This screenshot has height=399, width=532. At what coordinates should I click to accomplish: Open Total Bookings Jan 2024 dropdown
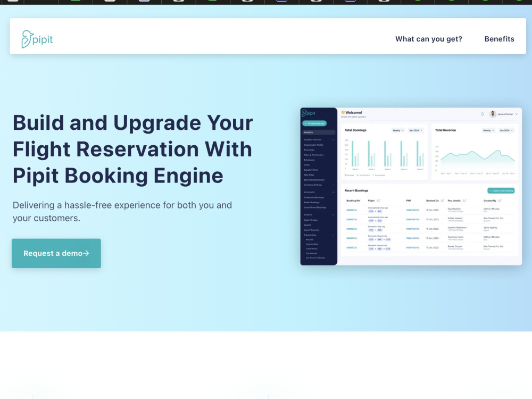coord(415,130)
